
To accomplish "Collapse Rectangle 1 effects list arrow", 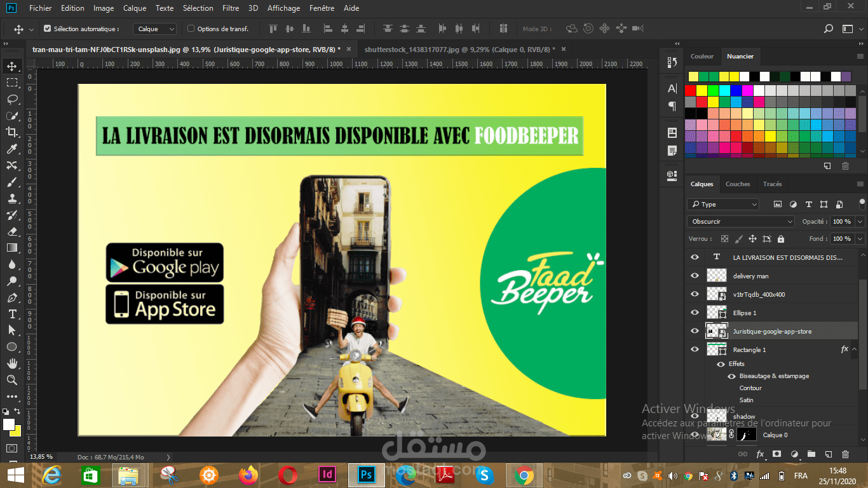I will click(x=854, y=349).
